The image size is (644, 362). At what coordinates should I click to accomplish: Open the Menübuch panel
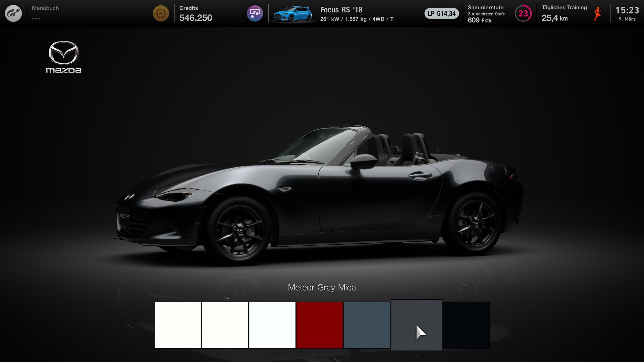[45, 13]
